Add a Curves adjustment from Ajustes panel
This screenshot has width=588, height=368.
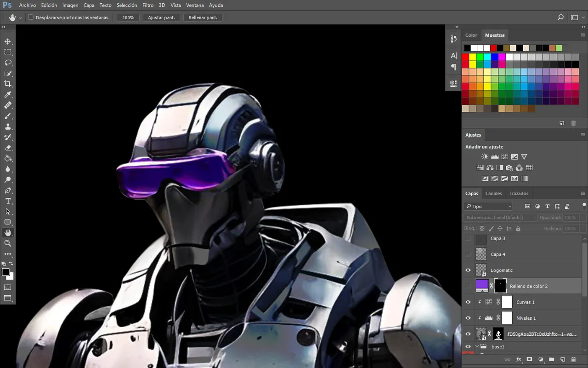click(504, 157)
